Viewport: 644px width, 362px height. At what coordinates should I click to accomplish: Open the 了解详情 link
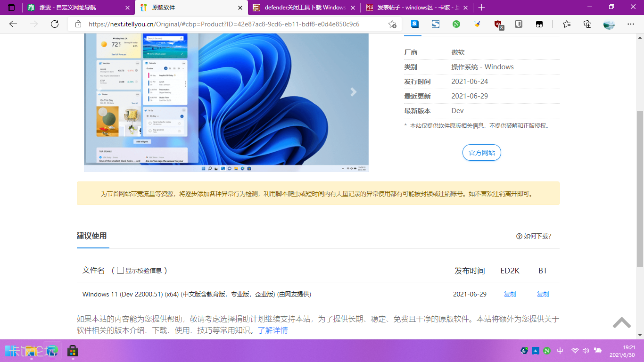pyautogui.click(x=272, y=330)
